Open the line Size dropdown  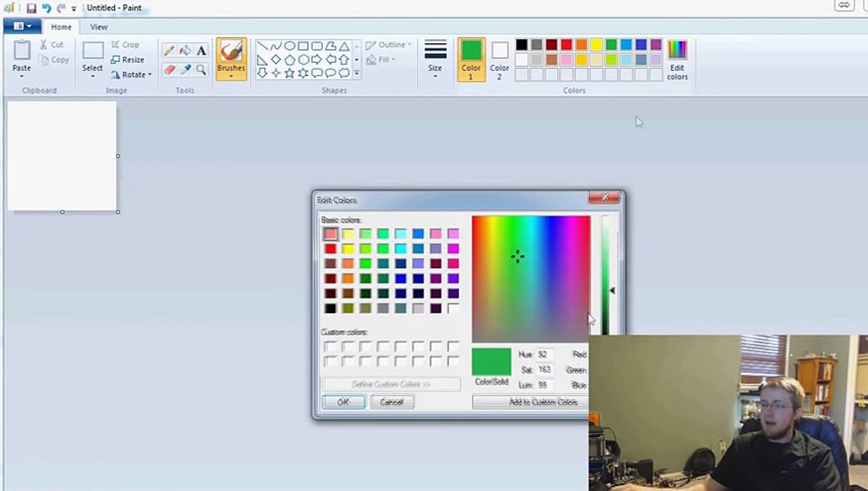(x=435, y=59)
